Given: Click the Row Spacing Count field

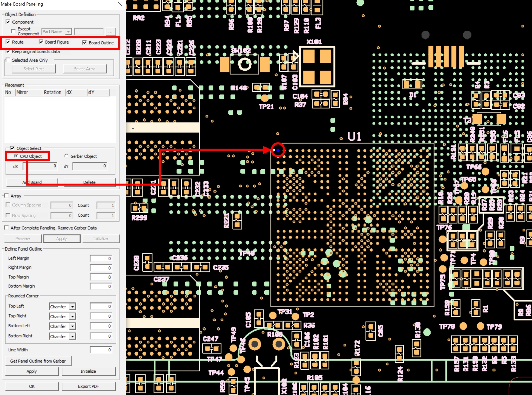Looking at the screenshot, I should point(106,215).
